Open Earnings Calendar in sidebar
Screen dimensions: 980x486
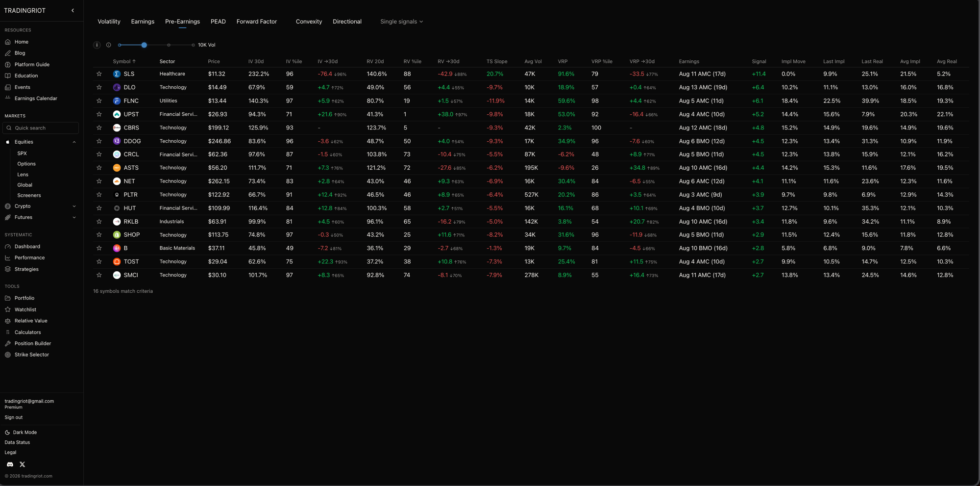click(36, 99)
